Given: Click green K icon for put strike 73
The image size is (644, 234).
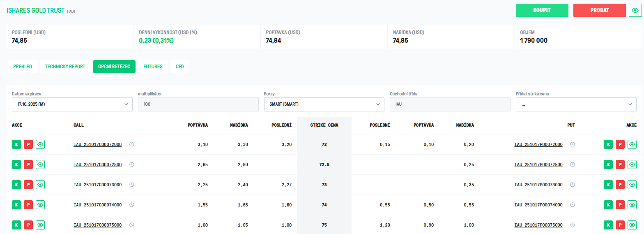Looking at the screenshot, I should [x=608, y=185].
